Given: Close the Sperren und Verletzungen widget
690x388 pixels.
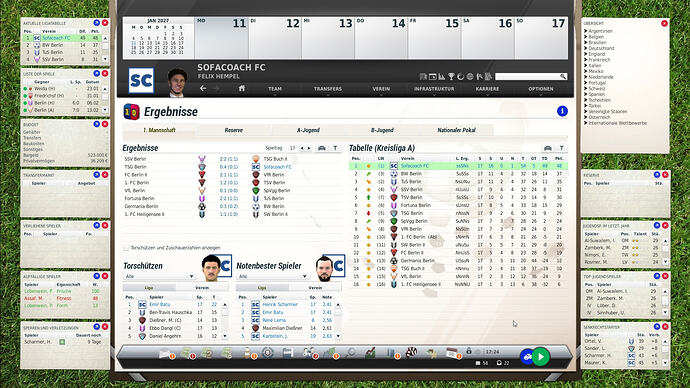Looking at the screenshot, I should point(105,326).
